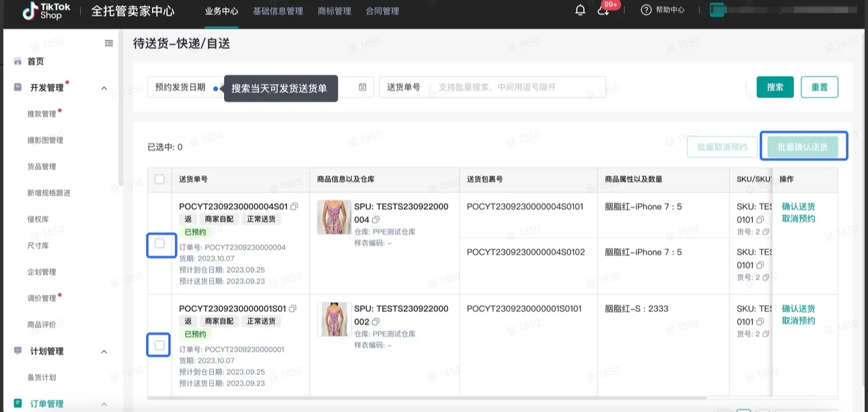Viewport: 868px width, 412px height.
Task: Click the green 搜索 button
Action: click(x=775, y=87)
